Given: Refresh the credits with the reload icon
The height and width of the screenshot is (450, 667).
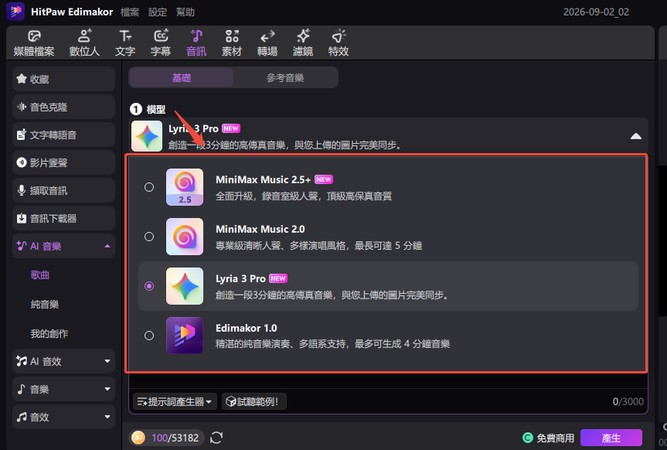Looking at the screenshot, I should coord(217,438).
